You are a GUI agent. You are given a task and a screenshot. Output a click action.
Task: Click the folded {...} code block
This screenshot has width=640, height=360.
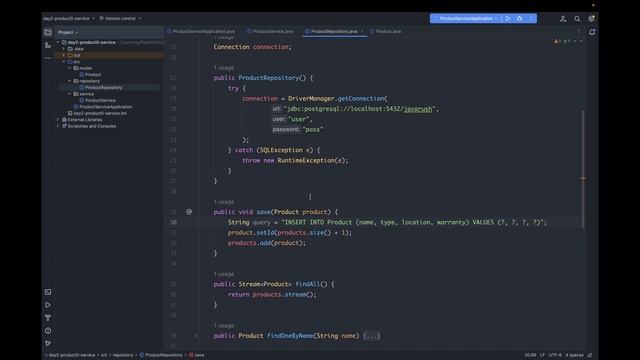pos(371,336)
